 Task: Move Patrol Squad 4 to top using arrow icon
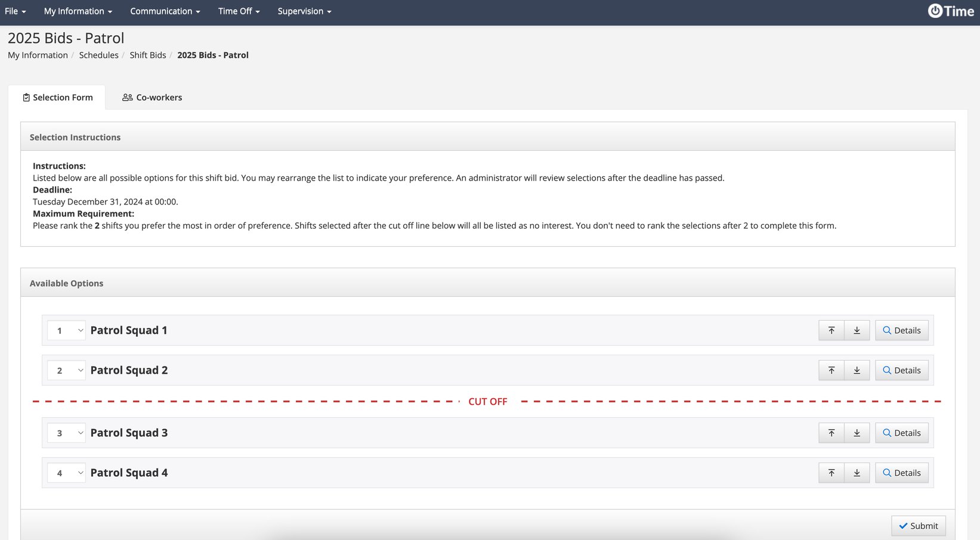click(831, 472)
